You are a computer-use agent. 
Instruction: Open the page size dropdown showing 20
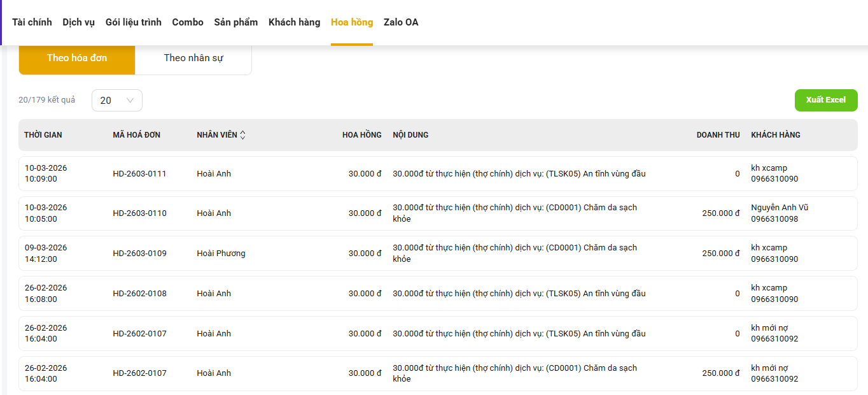[117, 100]
